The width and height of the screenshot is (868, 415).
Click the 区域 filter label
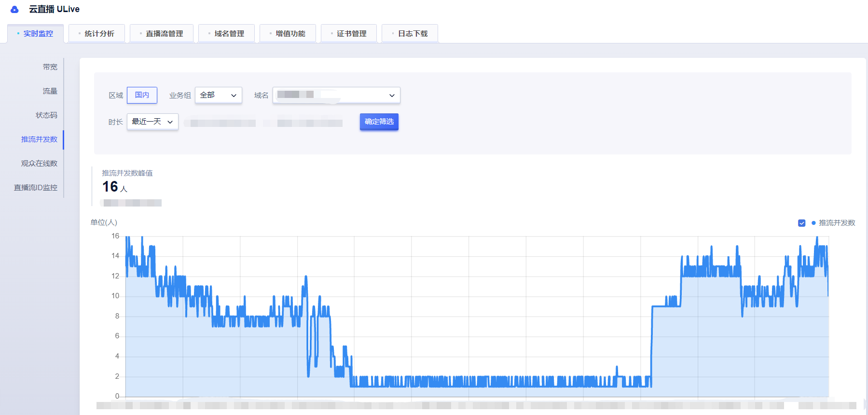pyautogui.click(x=116, y=96)
